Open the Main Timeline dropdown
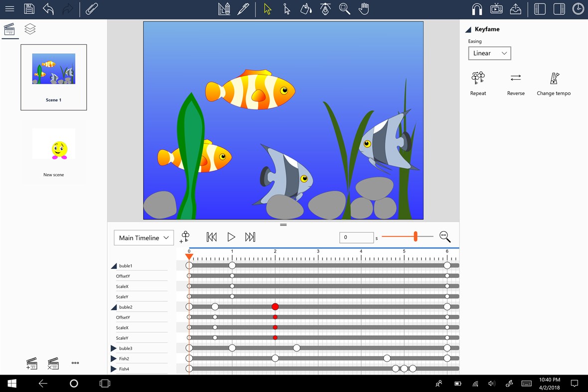 (x=144, y=238)
